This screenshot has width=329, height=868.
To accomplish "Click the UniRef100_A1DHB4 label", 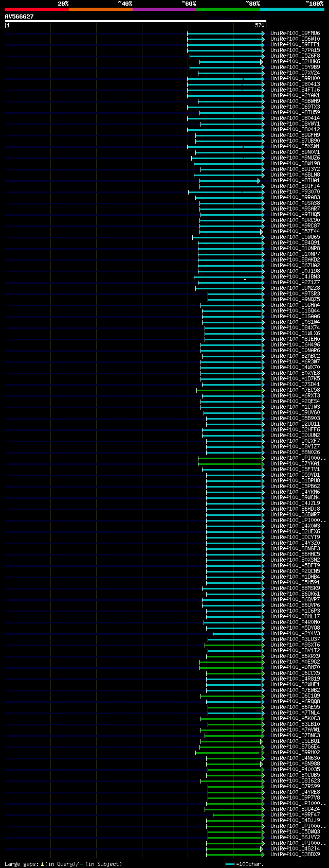I will point(295,577).
